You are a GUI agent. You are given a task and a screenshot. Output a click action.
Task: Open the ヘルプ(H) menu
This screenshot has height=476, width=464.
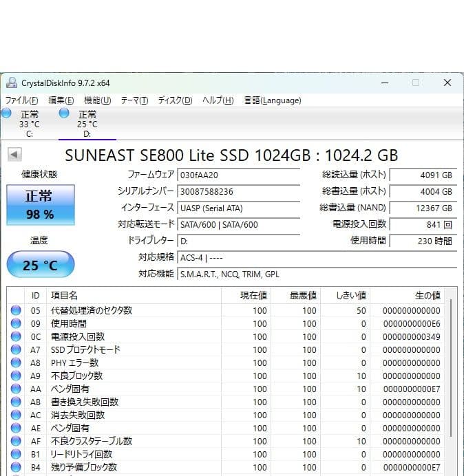(218, 100)
